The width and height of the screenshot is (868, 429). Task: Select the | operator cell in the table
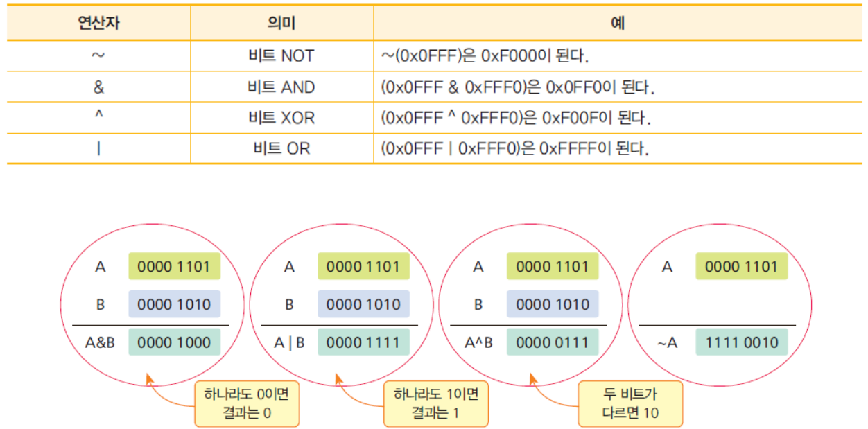pyautogui.click(x=98, y=148)
